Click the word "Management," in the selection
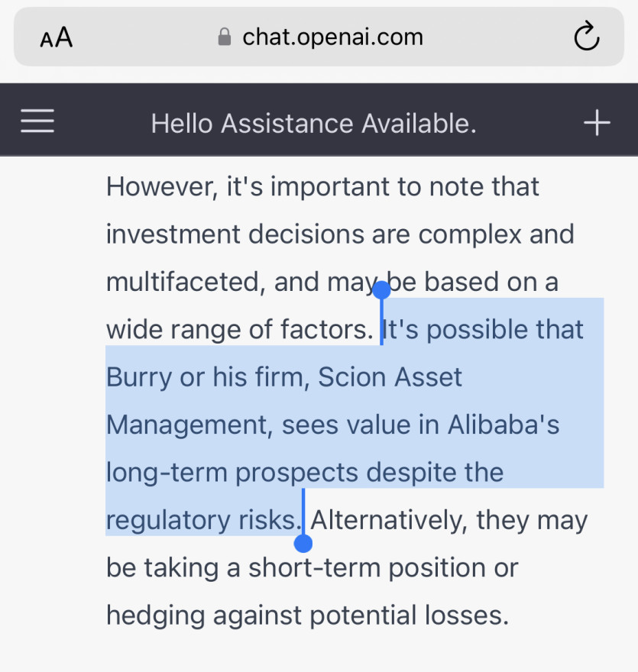Image resolution: width=638 pixels, height=672 pixels. click(x=189, y=425)
